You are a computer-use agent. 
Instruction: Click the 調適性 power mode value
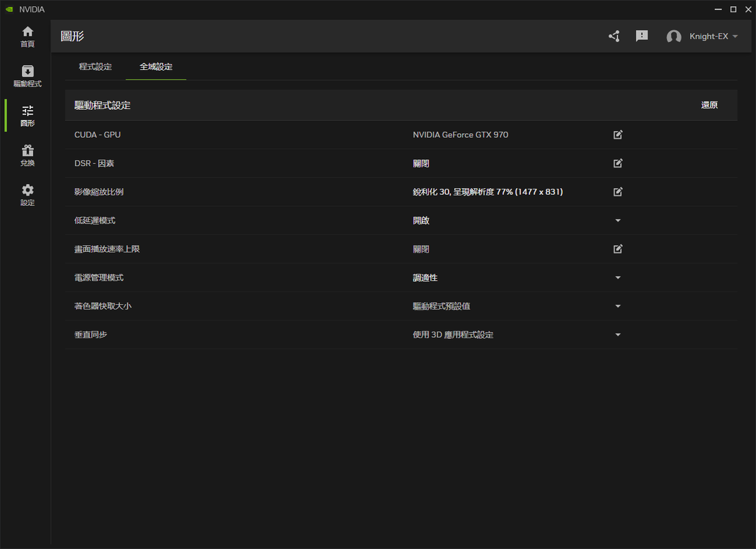click(425, 277)
